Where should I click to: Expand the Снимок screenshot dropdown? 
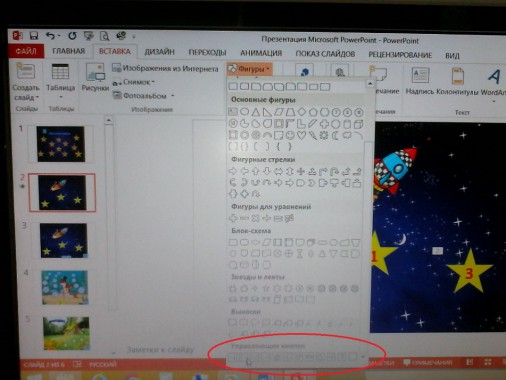click(x=153, y=82)
